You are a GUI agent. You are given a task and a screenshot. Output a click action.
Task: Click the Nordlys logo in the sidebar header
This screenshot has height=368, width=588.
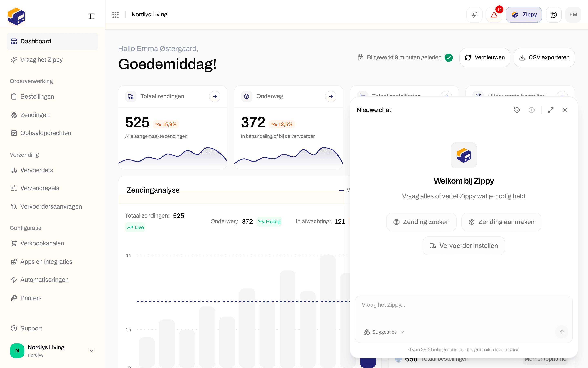[16, 16]
